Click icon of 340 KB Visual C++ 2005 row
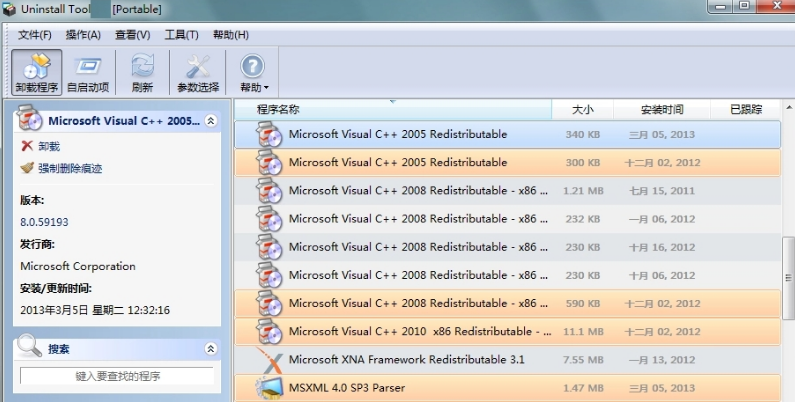The width and height of the screenshot is (795, 402). (269, 135)
